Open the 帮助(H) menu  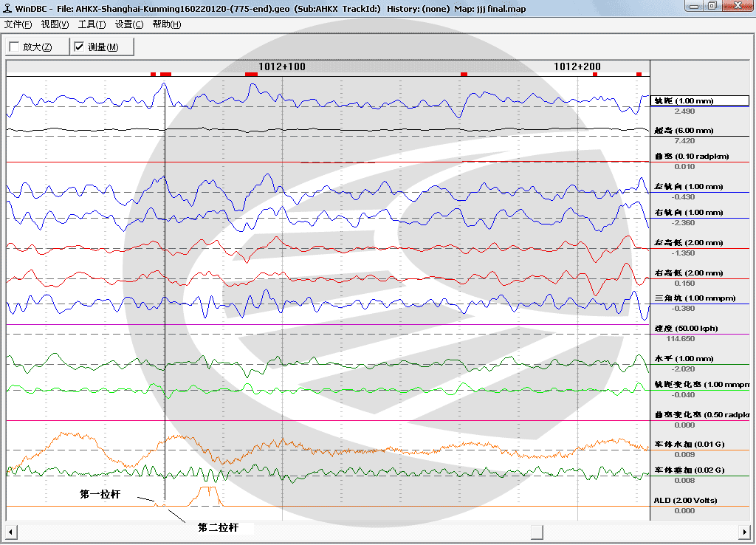coord(166,24)
